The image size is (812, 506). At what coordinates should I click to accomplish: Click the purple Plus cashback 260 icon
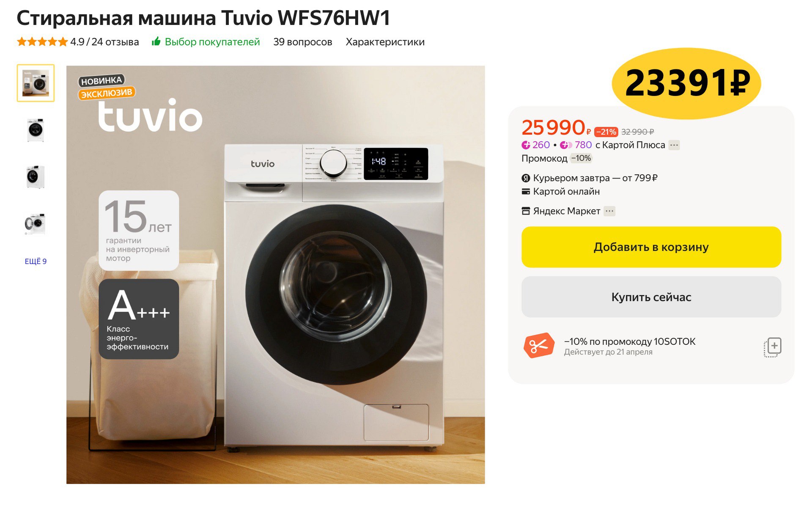pyautogui.click(x=526, y=145)
